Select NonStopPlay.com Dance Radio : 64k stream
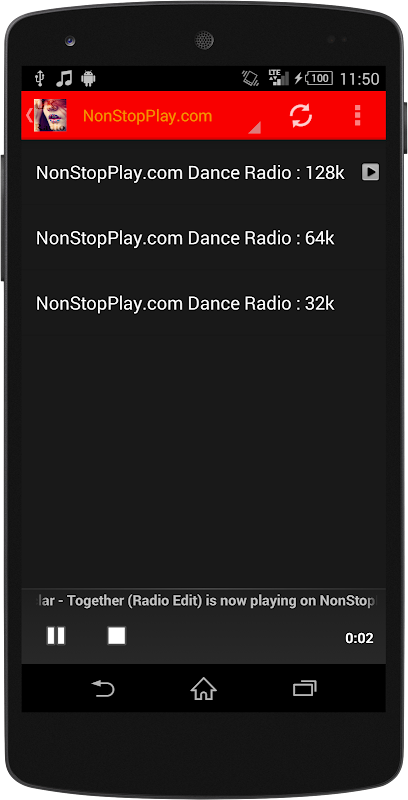408x800 pixels. 203,238
